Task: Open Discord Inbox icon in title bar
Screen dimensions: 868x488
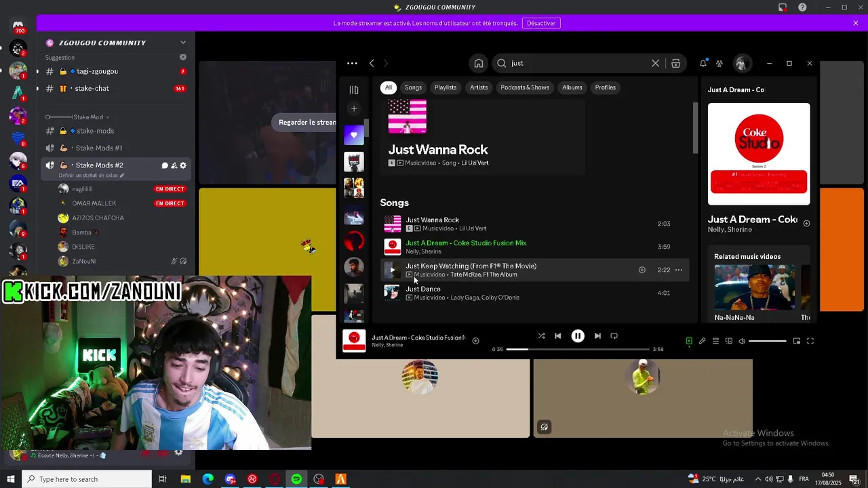Action: (783, 7)
